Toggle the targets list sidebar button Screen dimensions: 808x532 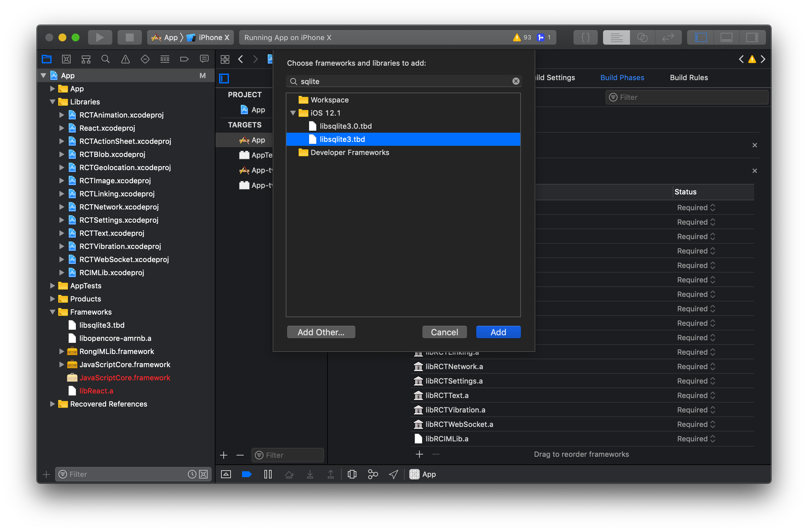(224, 78)
